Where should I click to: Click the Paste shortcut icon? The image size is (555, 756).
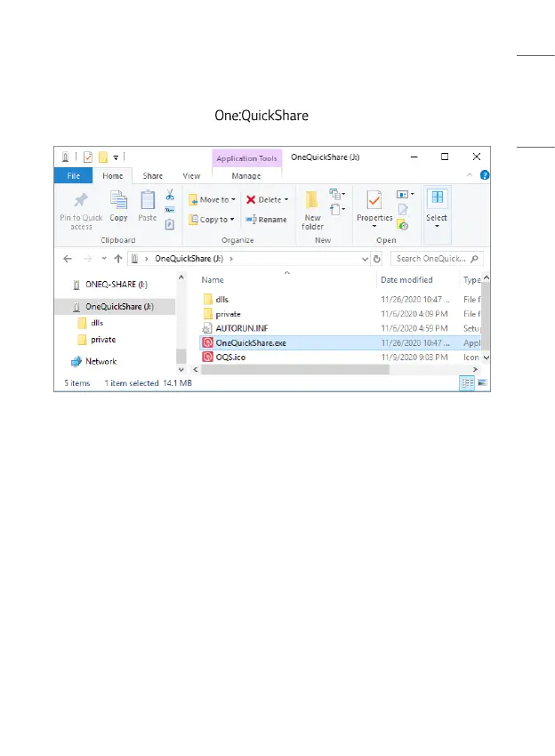pos(170,224)
